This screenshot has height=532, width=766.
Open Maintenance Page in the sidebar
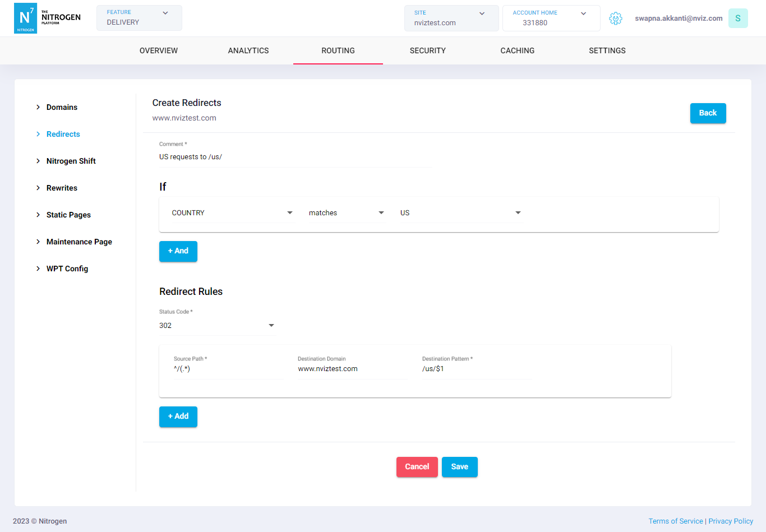79,242
